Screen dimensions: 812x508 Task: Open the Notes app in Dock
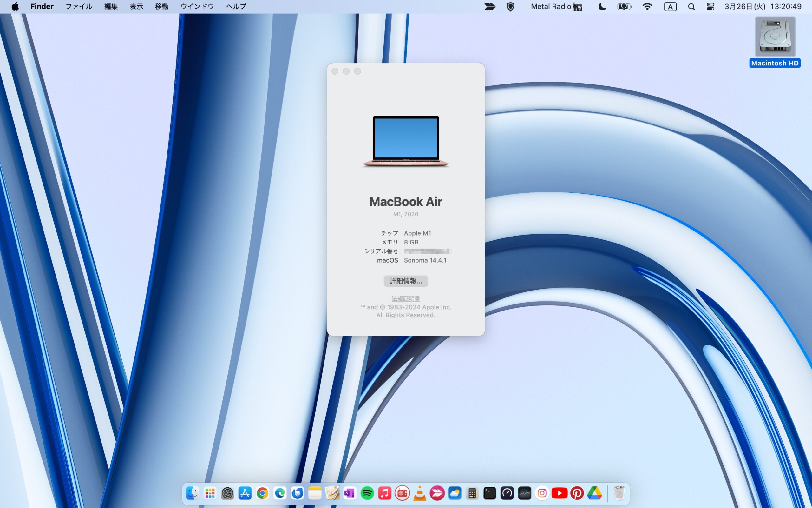tap(315, 493)
